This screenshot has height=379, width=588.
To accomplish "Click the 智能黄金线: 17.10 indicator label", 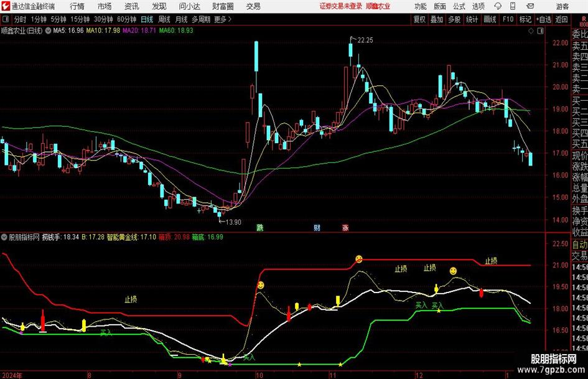I will click(131, 237).
